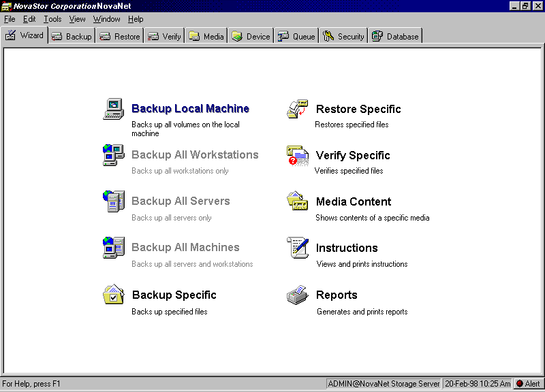Open the File menu

point(10,19)
